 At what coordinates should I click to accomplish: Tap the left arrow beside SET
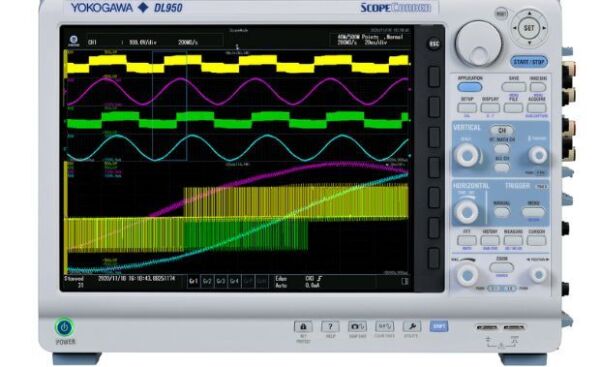point(515,28)
